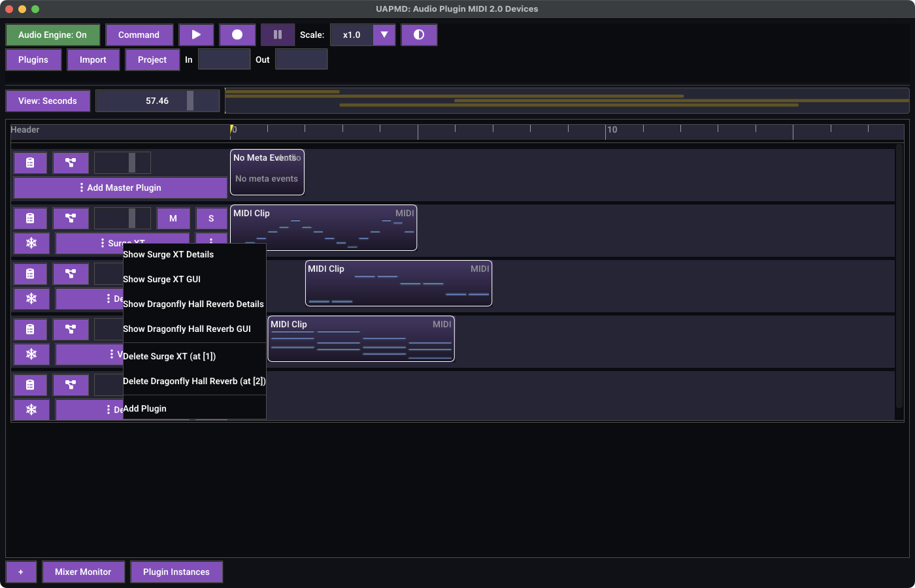Click the clipboard icon on the bottom track
The width and height of the screenshot is (915, 588).
click(x=30, y=385)
